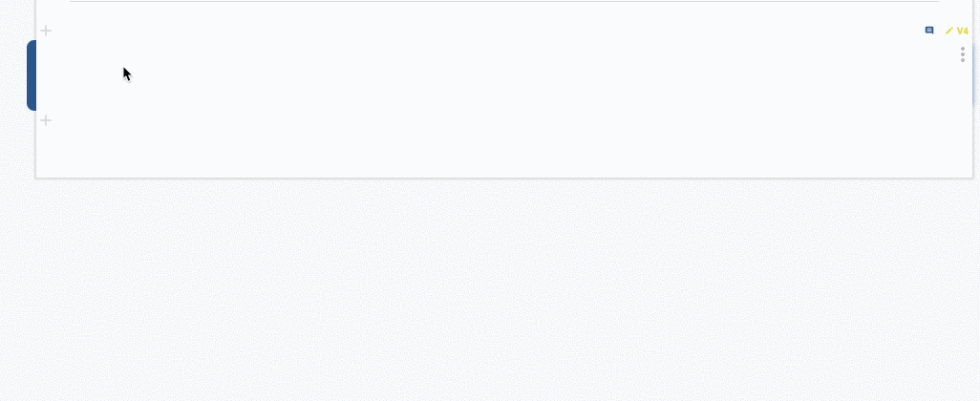Select the dark blue block handle on left
Viewport: 980px width, 401px height.
(x=32, y=75)
